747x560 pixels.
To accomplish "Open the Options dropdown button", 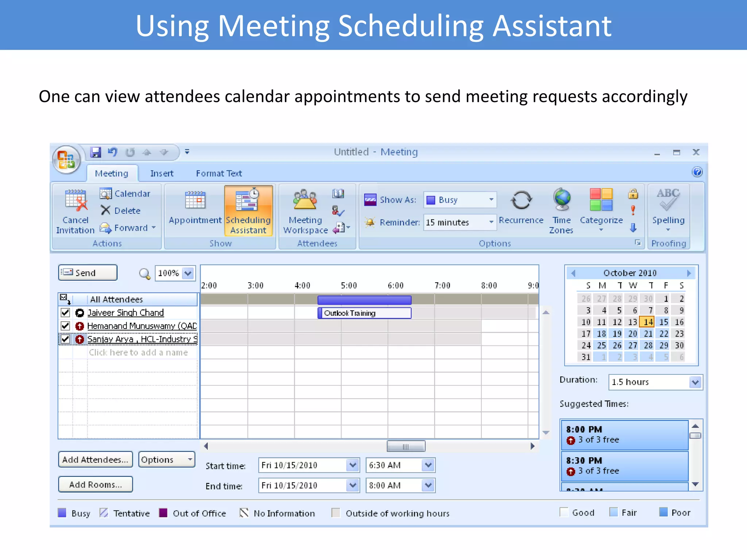I will (167, 459).
